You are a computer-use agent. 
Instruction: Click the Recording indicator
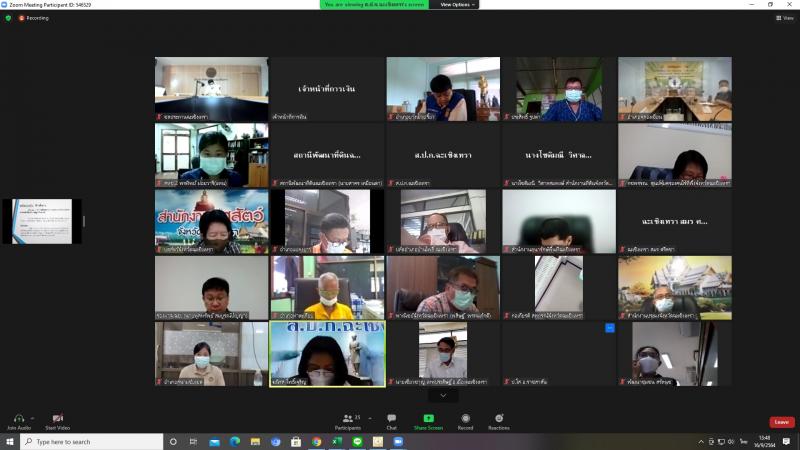tap(34, 18)
